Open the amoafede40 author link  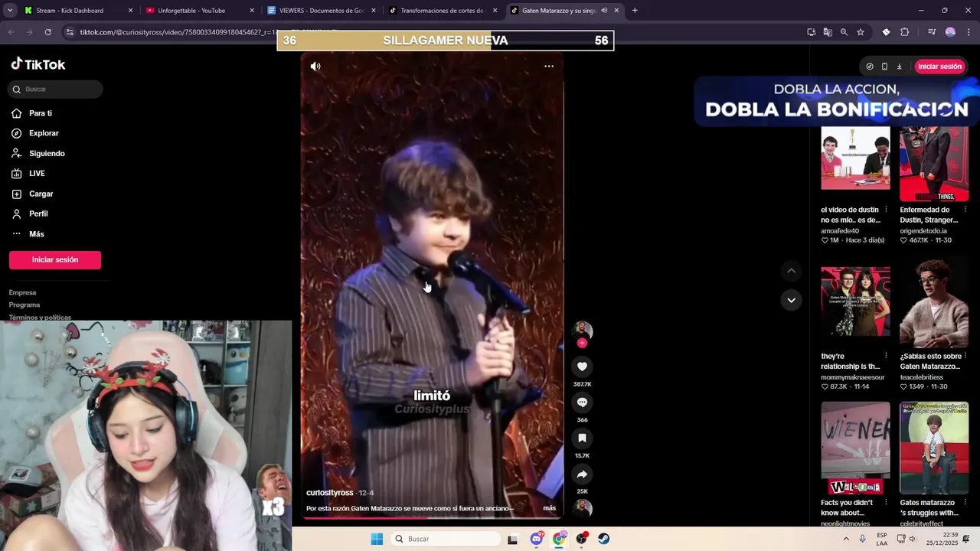point(840,230)
